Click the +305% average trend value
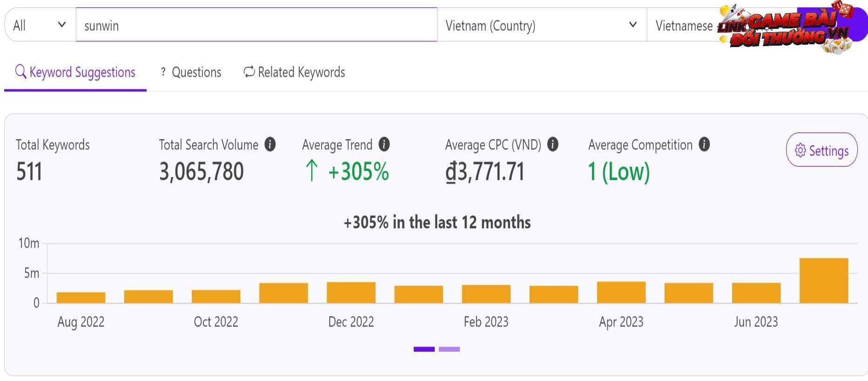This screenshot has width=868, height=381. coord(358,171)
